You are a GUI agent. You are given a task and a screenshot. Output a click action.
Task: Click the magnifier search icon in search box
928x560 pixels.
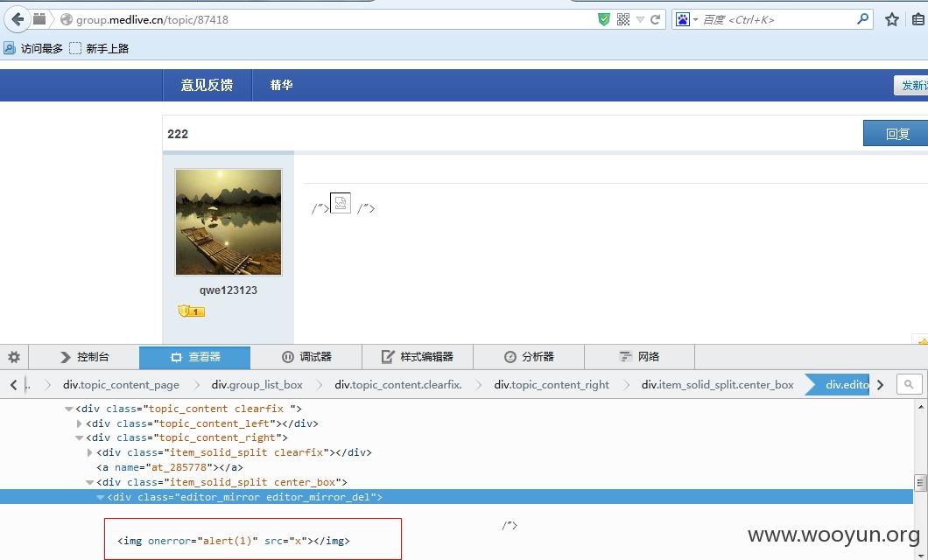[x=862, y=19]
